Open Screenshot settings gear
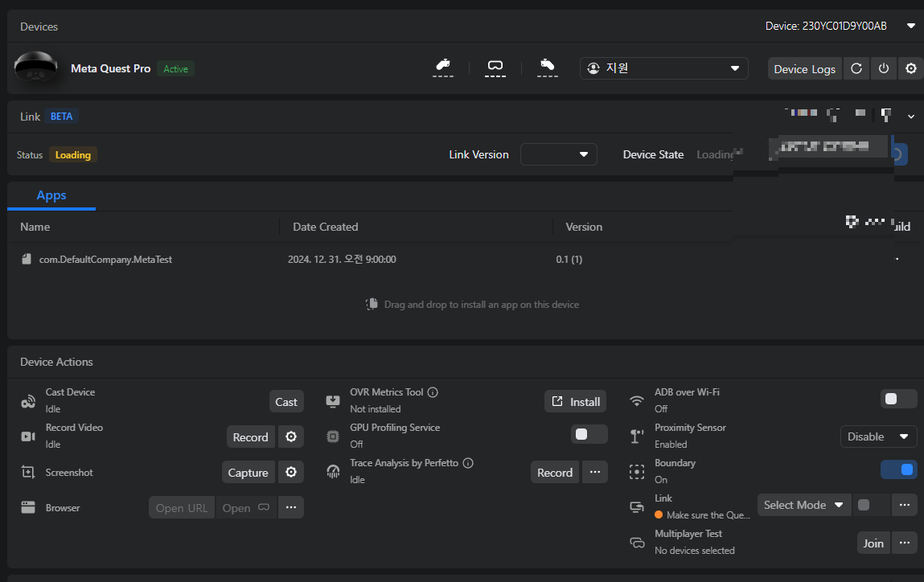Screen dimensions: 924x582 click(291, 472)
